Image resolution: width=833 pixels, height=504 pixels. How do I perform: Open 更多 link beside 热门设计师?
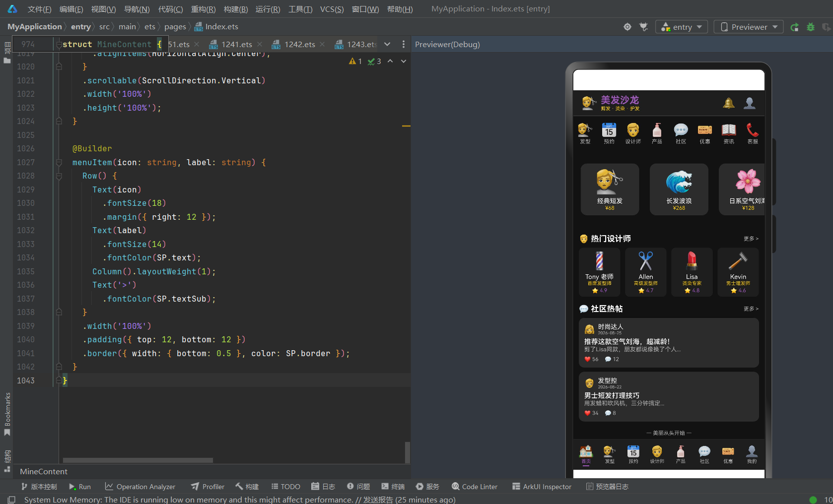tap(751, 239)
